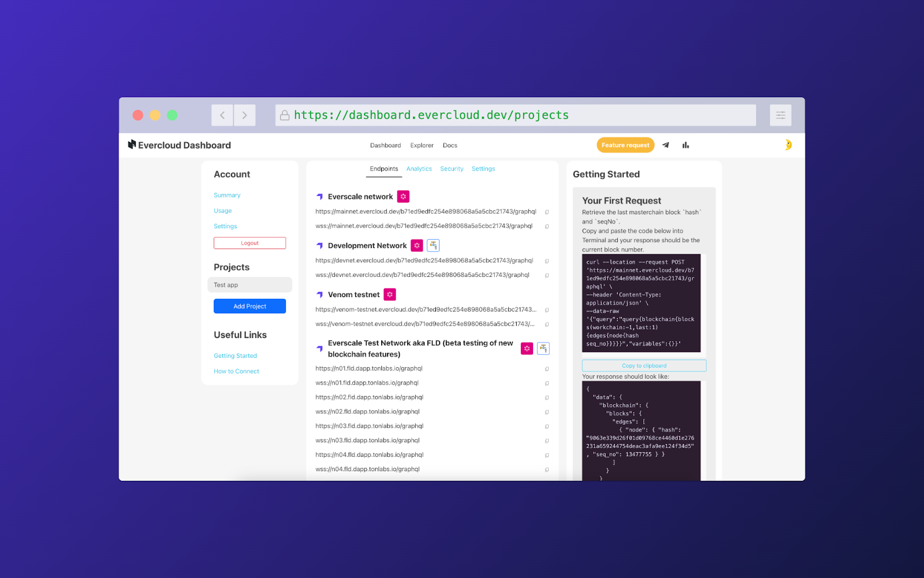Image resolution: width=924 pixels, height=578 pixels.
Task: Click the "Everscale network" heading
Action: pyautogui.click(x=360, y=197)
